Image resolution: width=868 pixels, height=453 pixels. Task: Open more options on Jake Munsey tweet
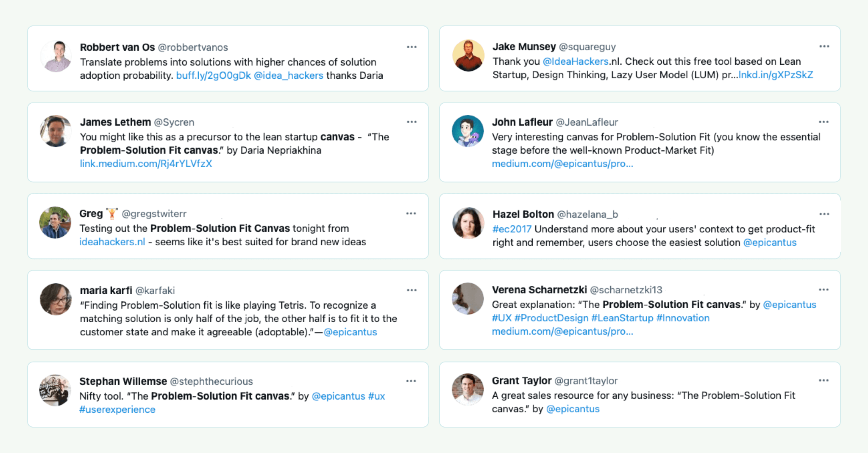(824, 46)
